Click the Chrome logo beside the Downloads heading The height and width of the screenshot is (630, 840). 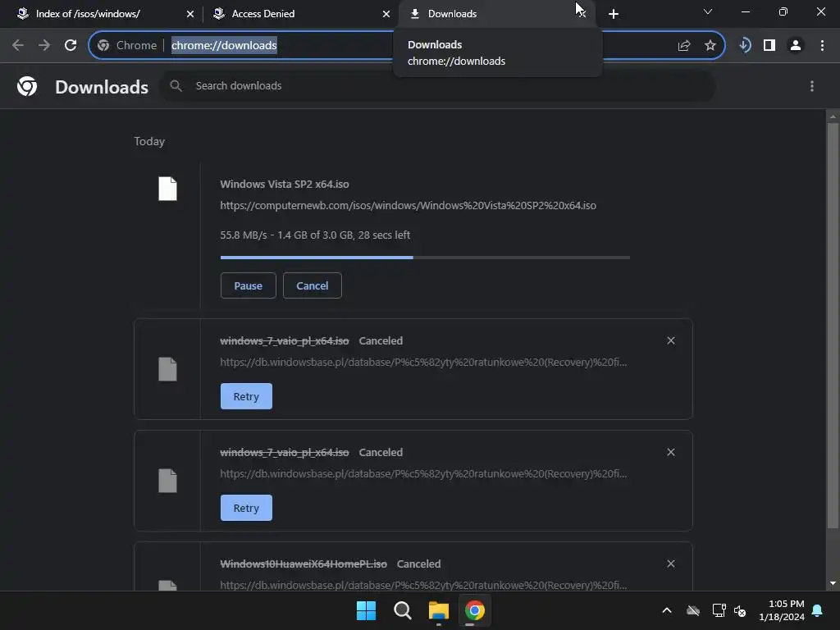tap(27, 86)
